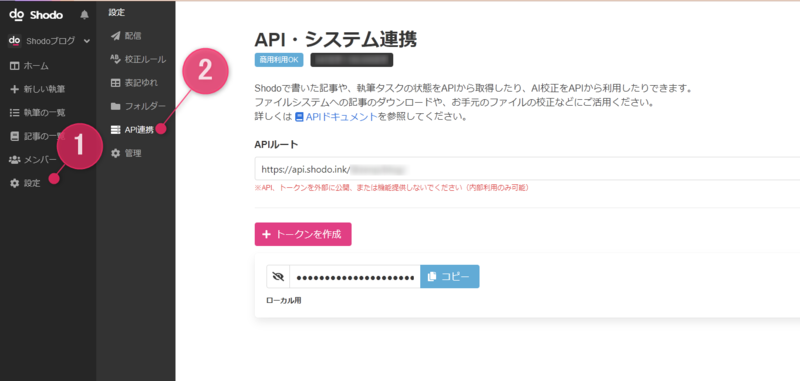Click the AB spellcheck icon
Screen dimensions: 800x381
tap(115, 59)
